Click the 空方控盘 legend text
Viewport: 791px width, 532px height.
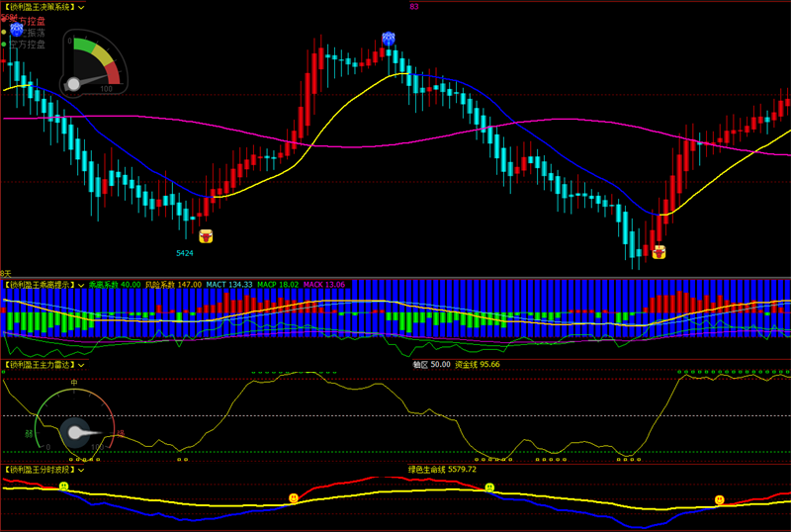[x=28, y=44]
